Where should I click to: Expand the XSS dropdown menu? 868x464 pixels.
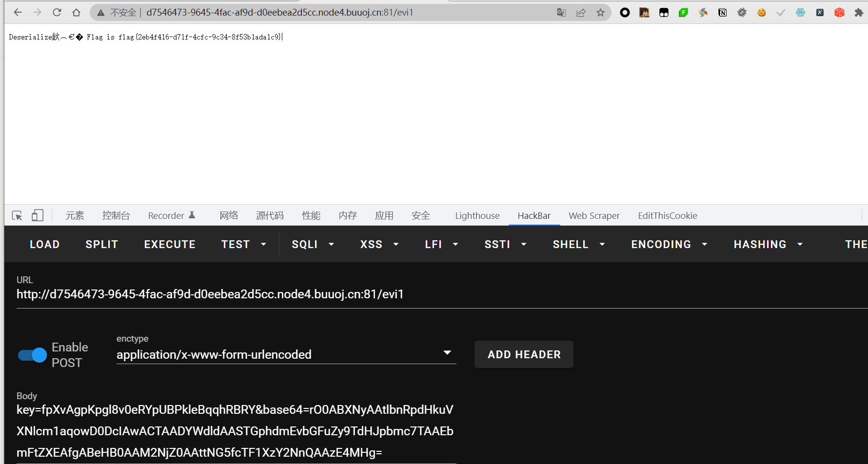pyautogui.click(x=379, y=244)
